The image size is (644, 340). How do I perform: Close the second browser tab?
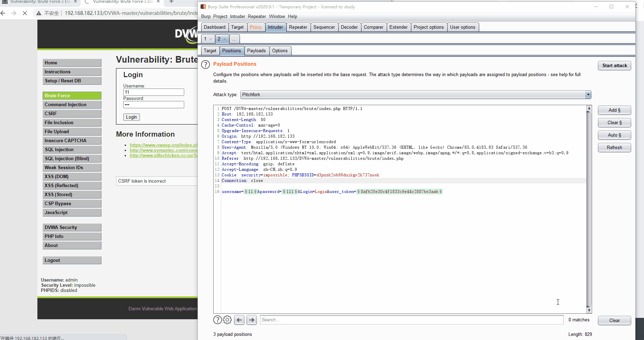(158, 2)
